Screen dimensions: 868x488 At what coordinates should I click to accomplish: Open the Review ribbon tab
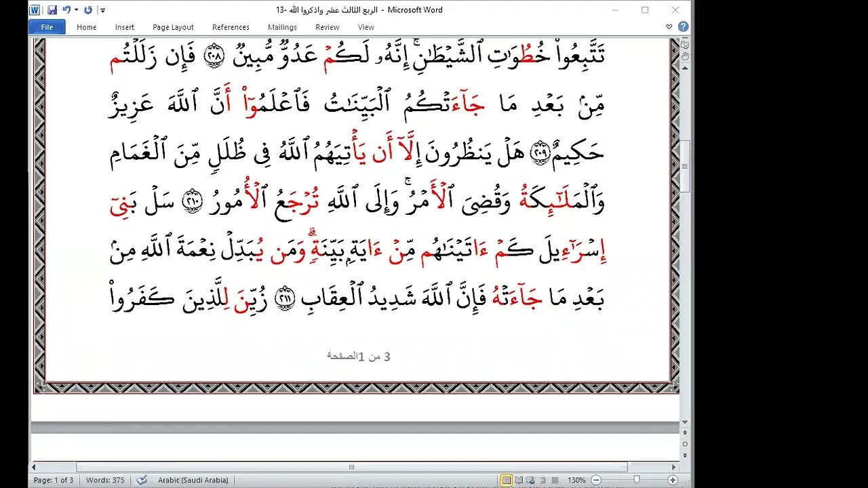pyautogui.click(x=328, y=27)
